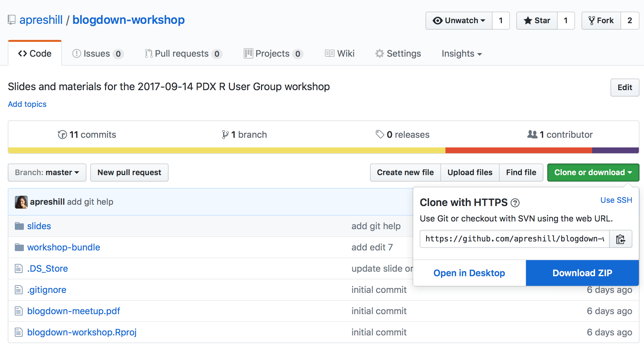Click the HTTPS clone URL field
644x347 pixels.
tap(514, 239)
